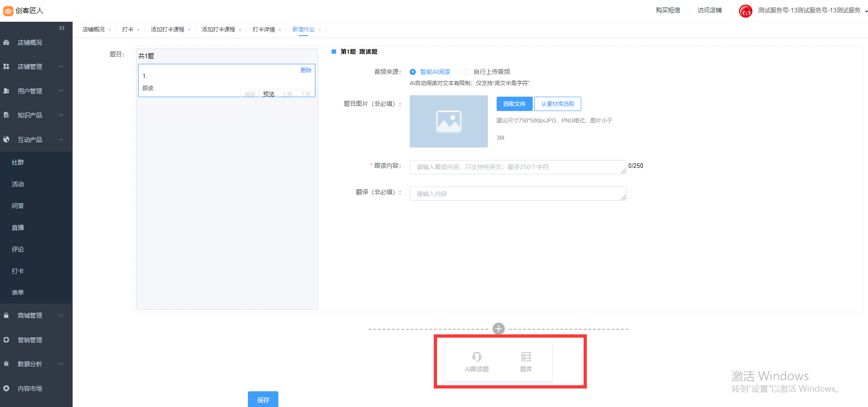Click the 从素材库选取 button
This screenshot has width=868, height=407.
click(x=557, y=104)
